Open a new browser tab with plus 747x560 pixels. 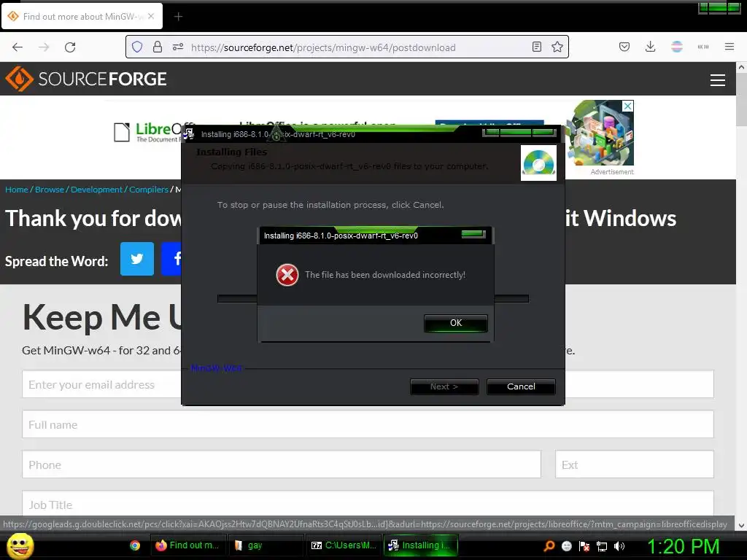pos(178,17)
